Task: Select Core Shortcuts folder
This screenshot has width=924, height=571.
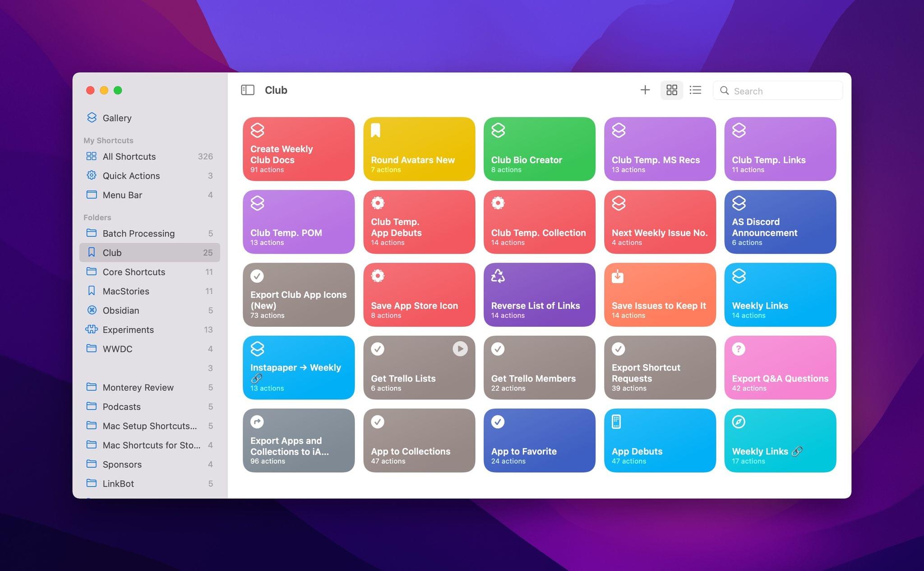Action: 149,272
